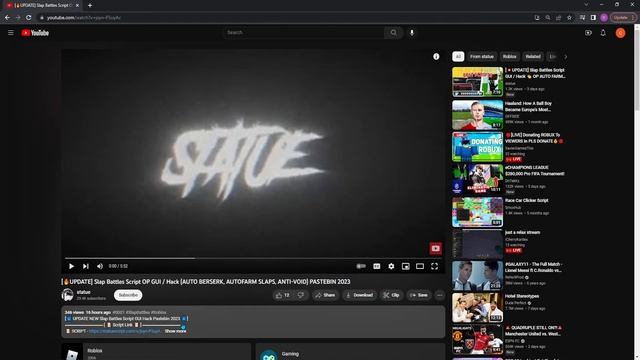Open player settings gear
Viewport: 640px width, 360px height.
[x=391, y=266]
